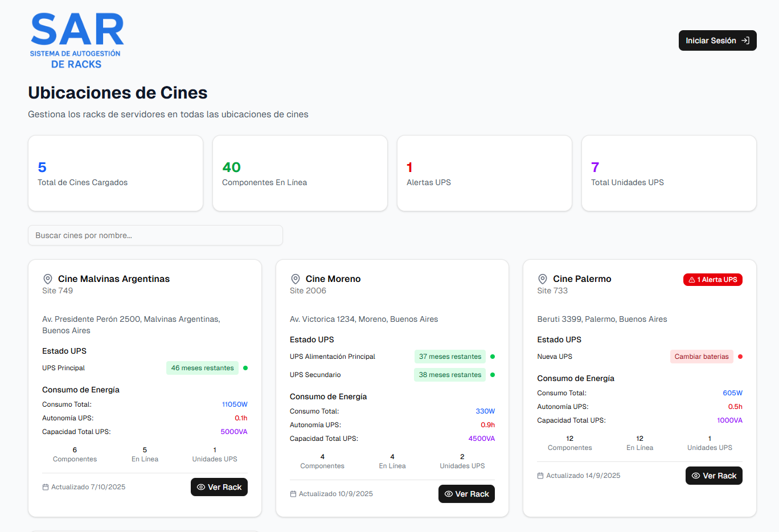Select the Componentes En Línea stat card

[300, 173]
